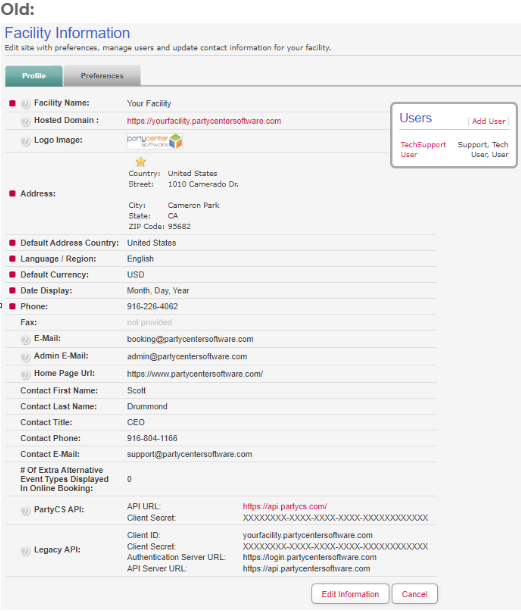Click Add User link in Users panel

click(489, 121)
